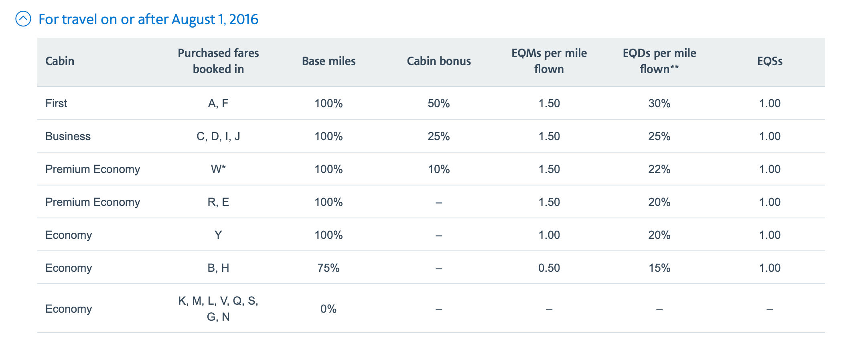Image resolution: width=868 pixels, height=346 pixels.
Task: Click the "Purchased fares booked in" column header
Action: pyautogui.click(x=218, y=61)
